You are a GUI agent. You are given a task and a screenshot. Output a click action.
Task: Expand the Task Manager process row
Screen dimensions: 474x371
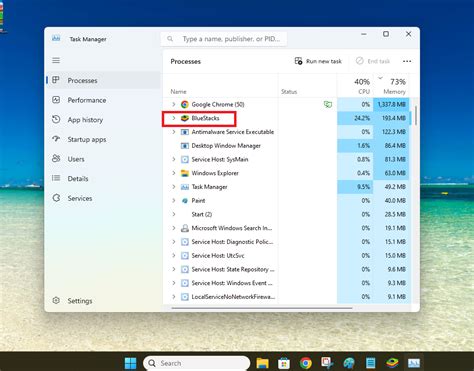(174, 187)
